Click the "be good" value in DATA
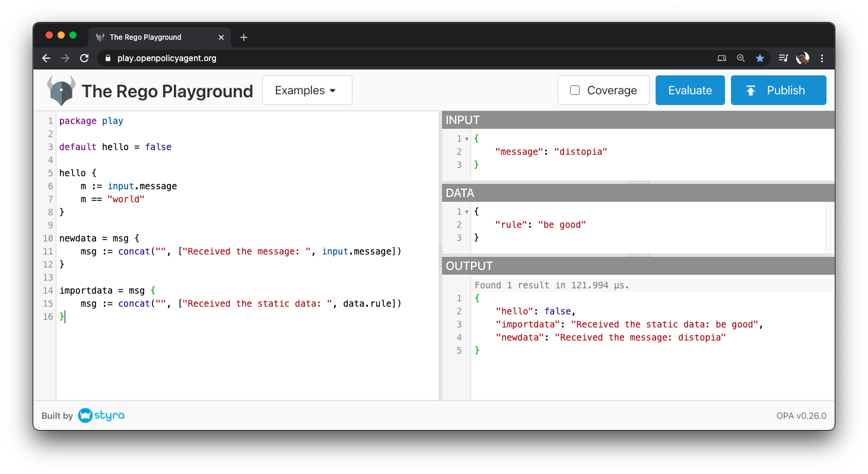Viewport: 868px width, 474px height. (562, 225)
